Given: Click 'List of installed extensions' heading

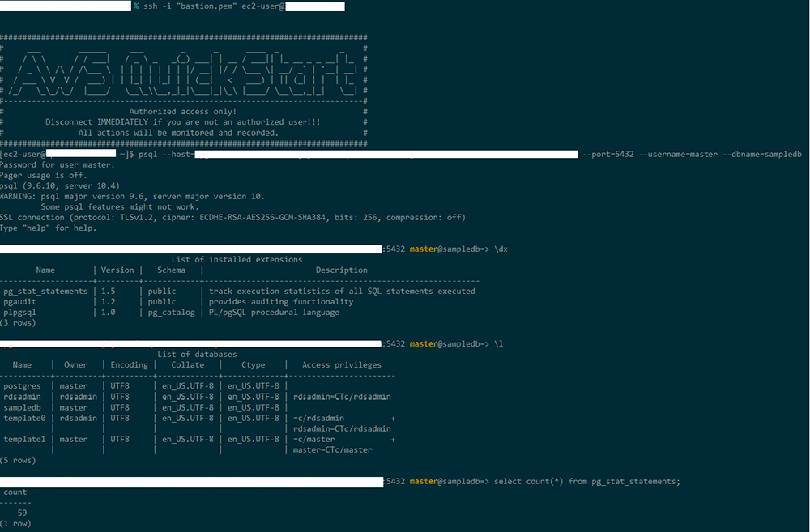Looking at the screenshot, I should tap(237, 260).
